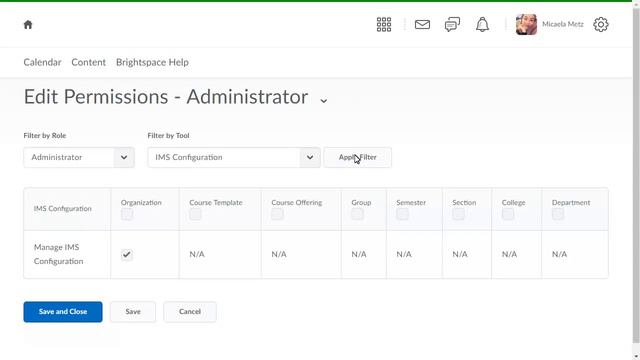The width and height of the screenshot is (640, 360).
Task: Uncheck Manage IMS Configuration for Organization
Action: 127,255
